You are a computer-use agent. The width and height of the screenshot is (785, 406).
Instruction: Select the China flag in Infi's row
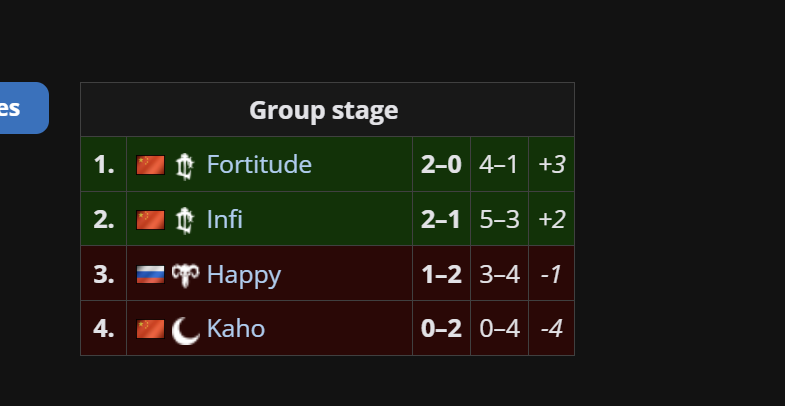150,219
